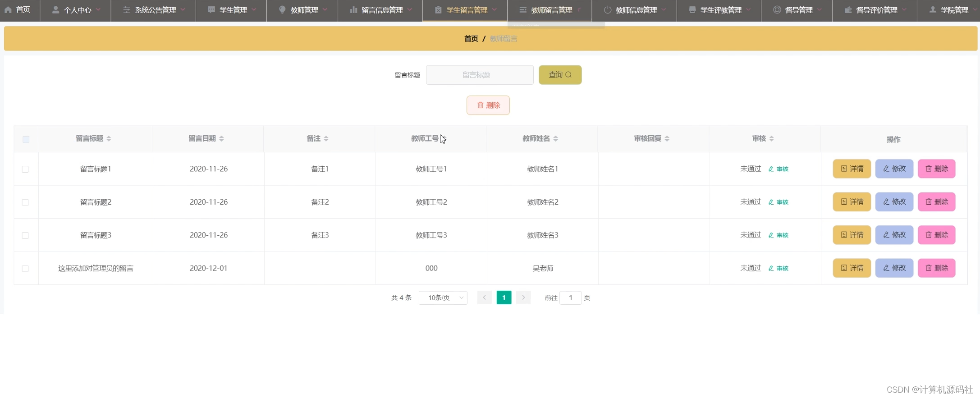Open the 学院管理 menu
Viewport: 980px width, 398px height.
(948, 10)
